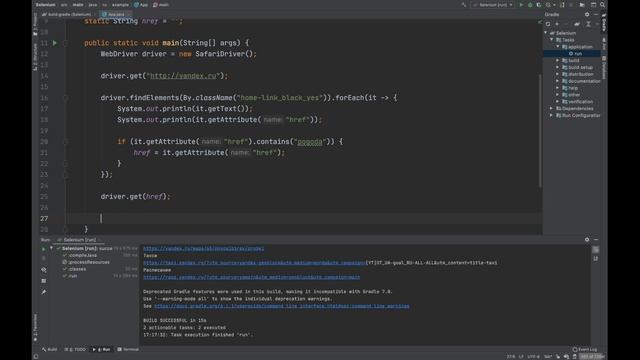
Task: Expand the documentation task group
Action: pos(558,81)
